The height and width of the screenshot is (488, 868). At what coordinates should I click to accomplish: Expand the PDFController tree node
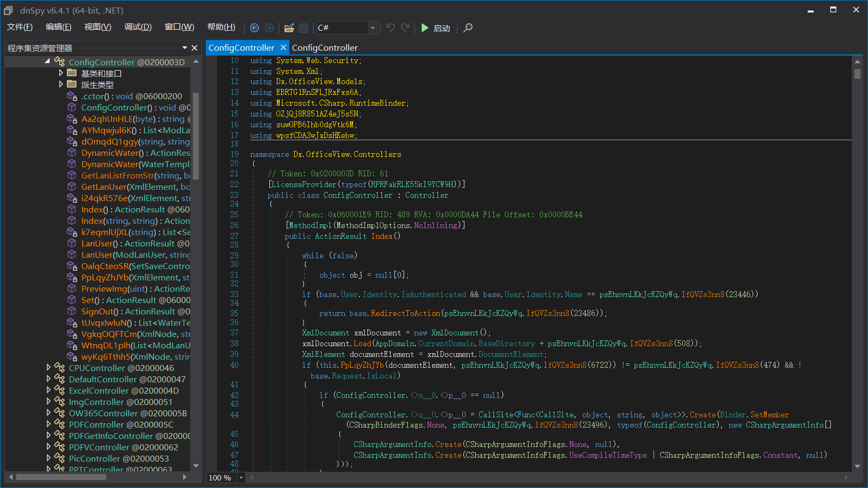[x=48, y=424]
